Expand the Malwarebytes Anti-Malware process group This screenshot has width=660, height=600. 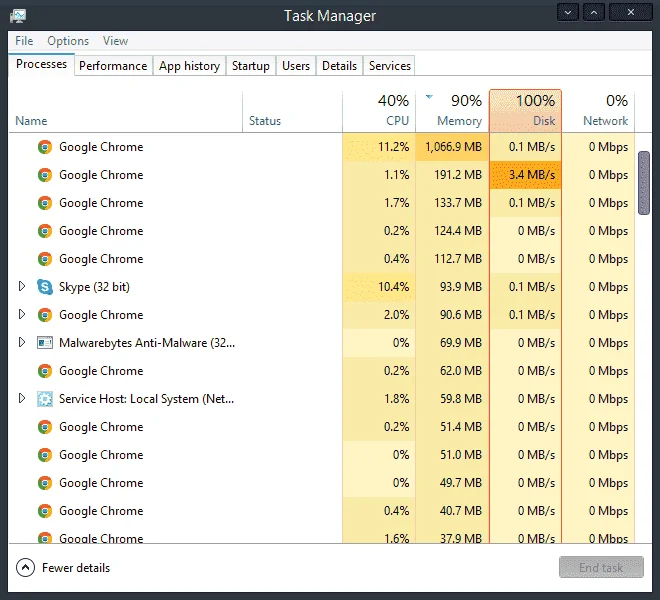click(22, 342)
